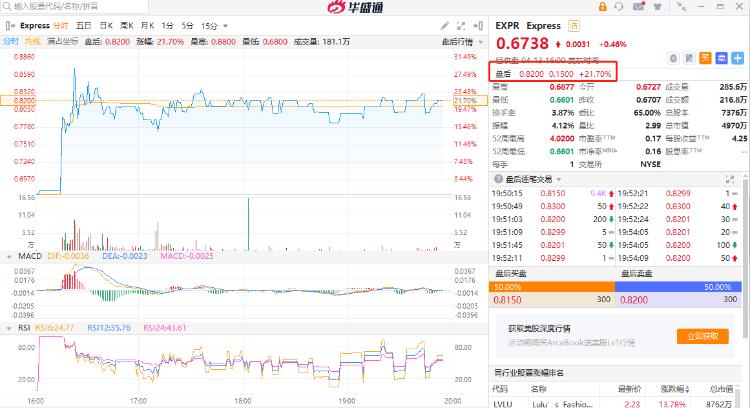The width and height of the screenshot is (750, 408).
Task: Click the RSI6:24.77 value label
Action: 55,328
